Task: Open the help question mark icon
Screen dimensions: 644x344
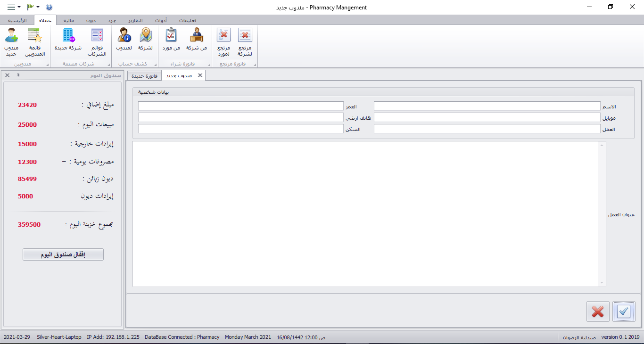Action: click(x=49, y=7)
